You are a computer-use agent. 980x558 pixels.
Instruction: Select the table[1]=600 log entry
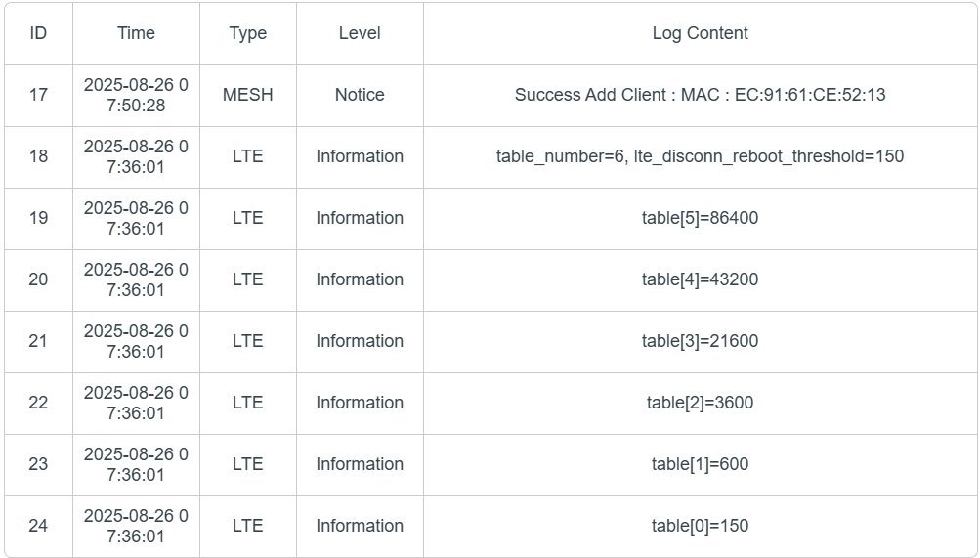click(700, 464)
